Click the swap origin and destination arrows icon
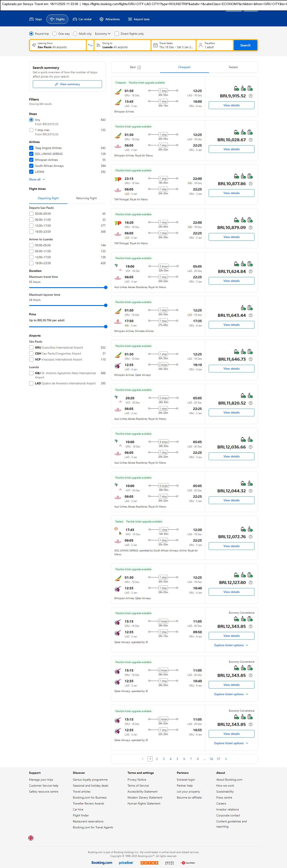 (x=90, y=45)
